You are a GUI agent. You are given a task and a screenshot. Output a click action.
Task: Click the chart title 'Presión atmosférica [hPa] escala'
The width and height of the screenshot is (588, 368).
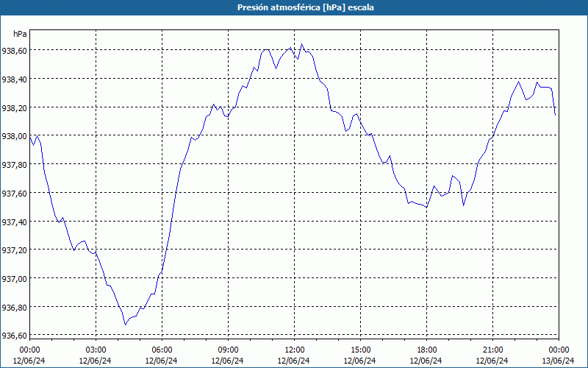(294, 7)
